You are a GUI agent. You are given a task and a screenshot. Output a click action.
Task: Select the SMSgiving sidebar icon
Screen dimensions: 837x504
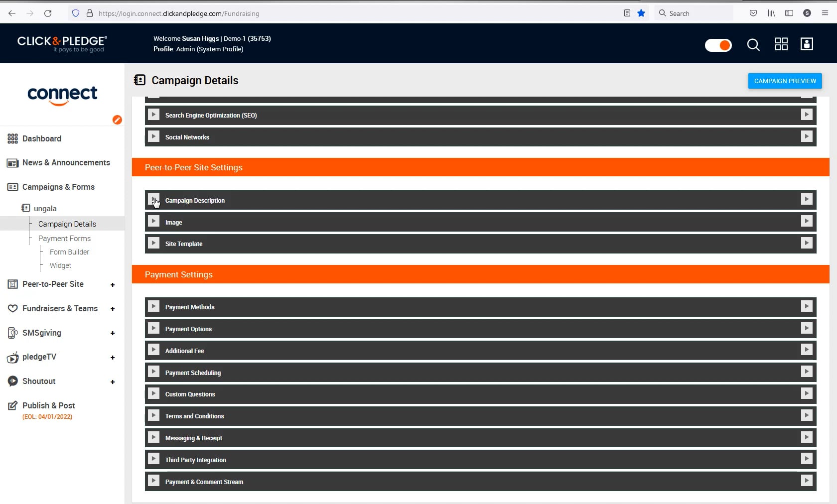tap(12, 333)
